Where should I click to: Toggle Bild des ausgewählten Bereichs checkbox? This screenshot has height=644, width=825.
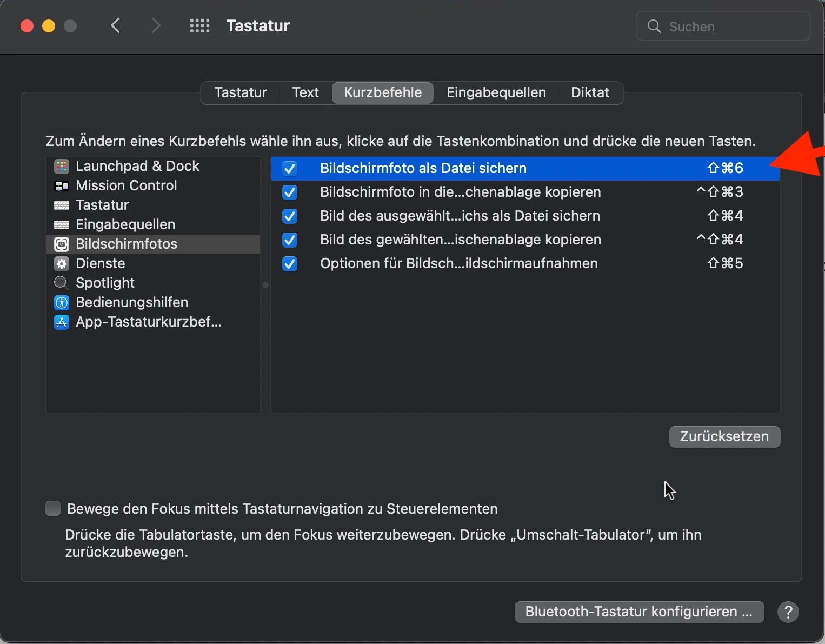point(290,216)
